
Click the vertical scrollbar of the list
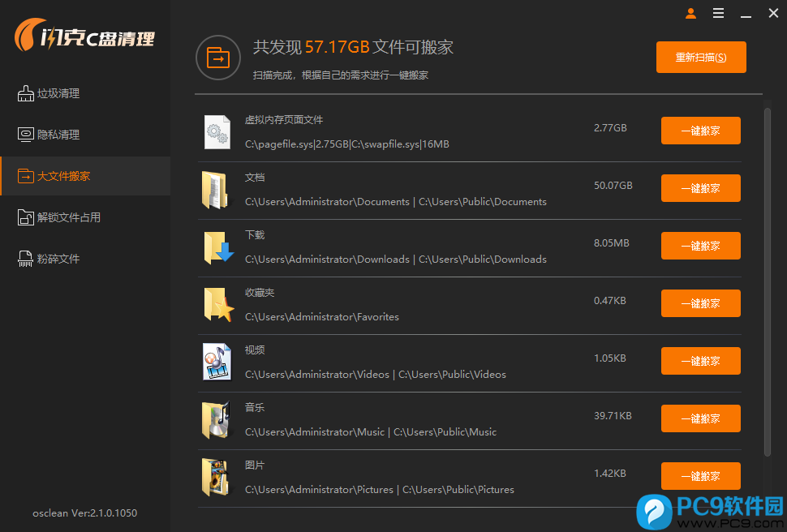coord(767,282)
